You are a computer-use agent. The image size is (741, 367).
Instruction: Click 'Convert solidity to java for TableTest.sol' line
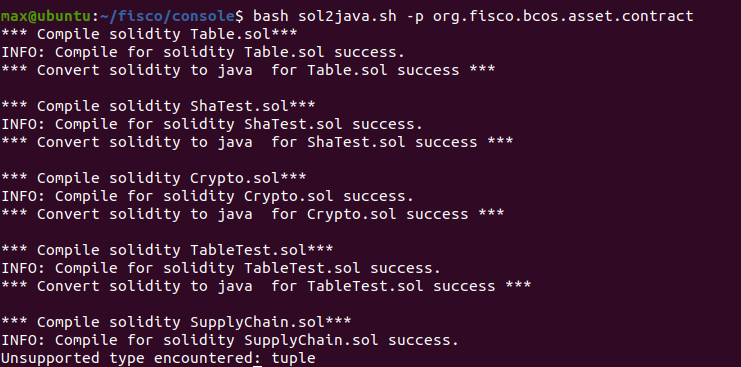(266, 286)
